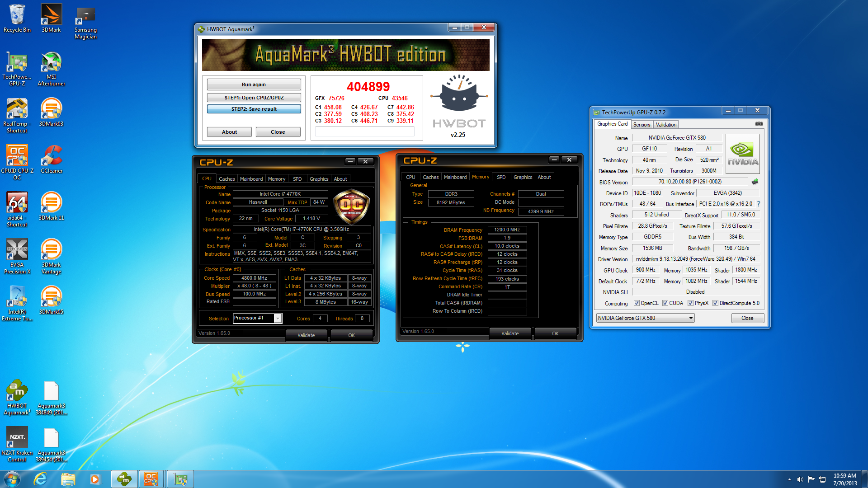Open the Aquamark3 389454 result file
Viewport: 868px width, 488px height.
coord(51,445)
